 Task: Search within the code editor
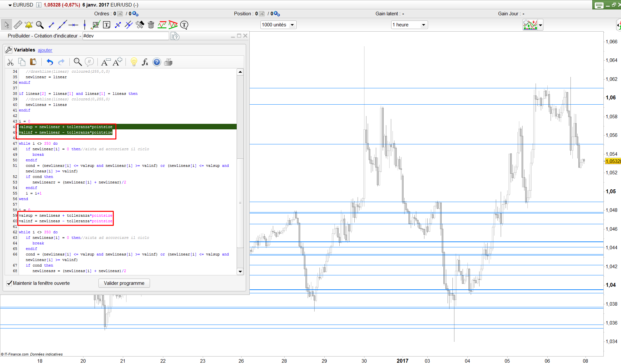coord(78,62)
